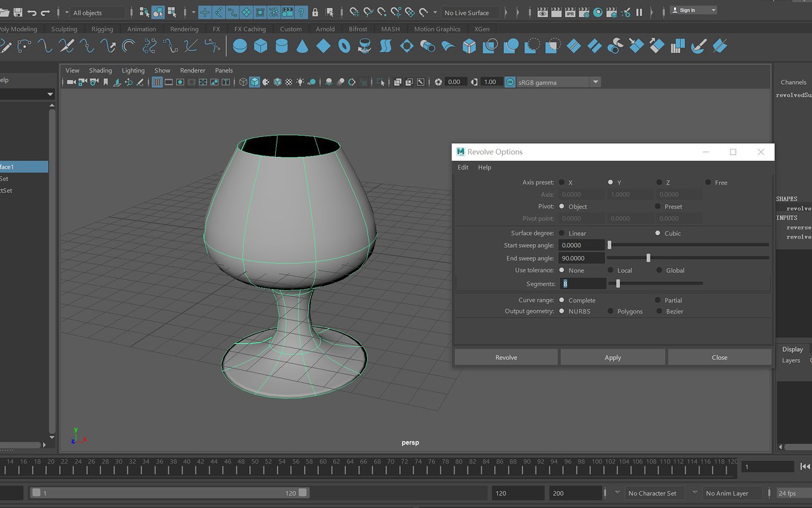Create a NURBS torus from the shelf
This screenshot has width=812, height=508.
pyautogui.click(x=344, y=46)
